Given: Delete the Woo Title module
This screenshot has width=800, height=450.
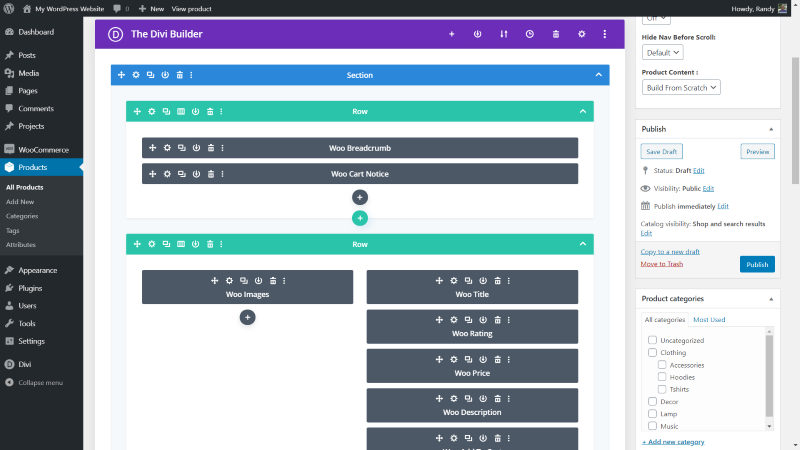Looking at the screenshot, I should pos(497,281).
